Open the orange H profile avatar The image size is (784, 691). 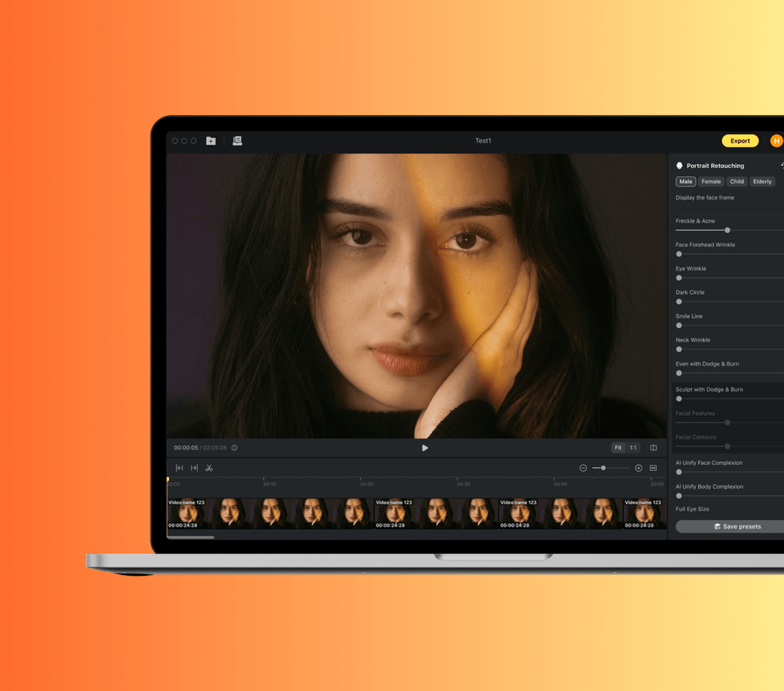[x=776, y=141]
